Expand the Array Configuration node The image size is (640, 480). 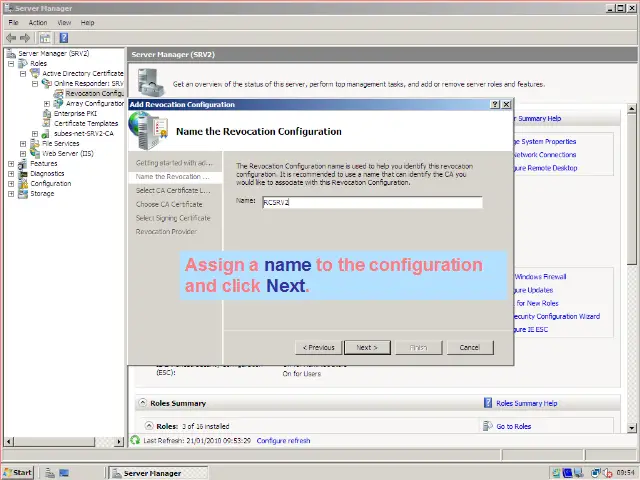click(x=47, y=104)
